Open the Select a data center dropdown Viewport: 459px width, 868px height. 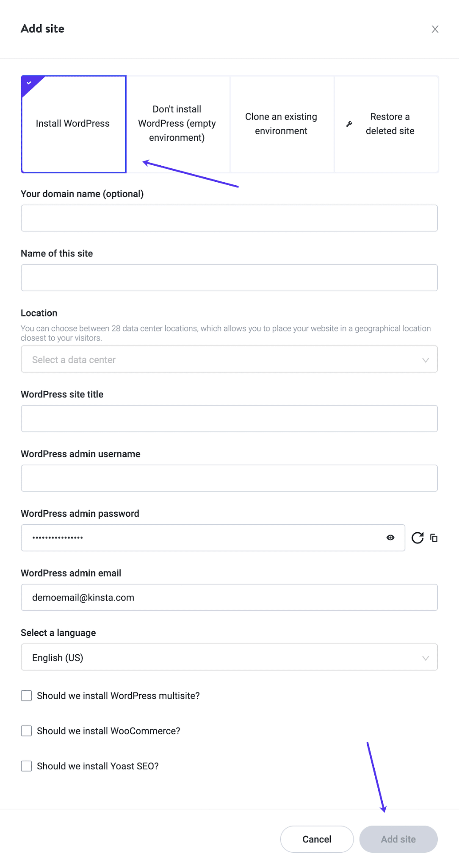coord(229,359)
